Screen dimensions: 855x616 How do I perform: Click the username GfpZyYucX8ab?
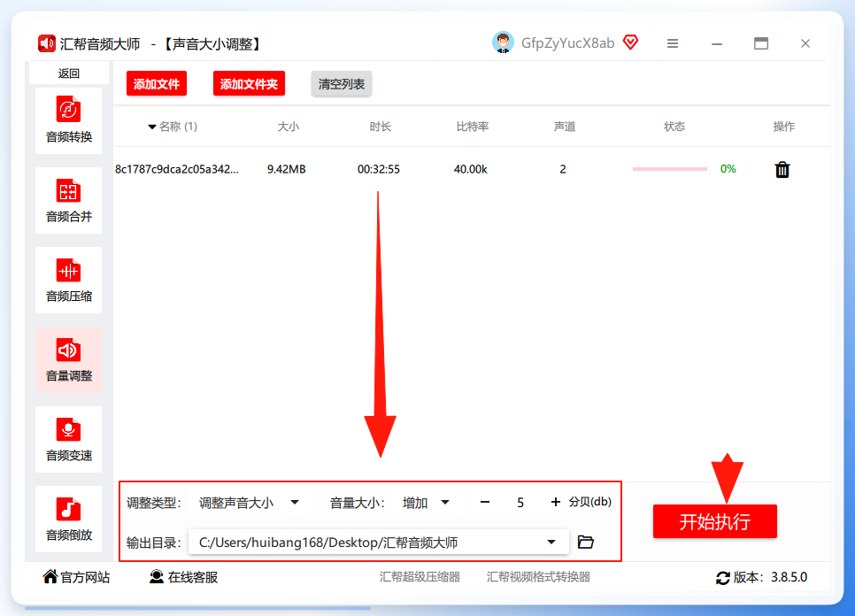click(x=567, y=43)
